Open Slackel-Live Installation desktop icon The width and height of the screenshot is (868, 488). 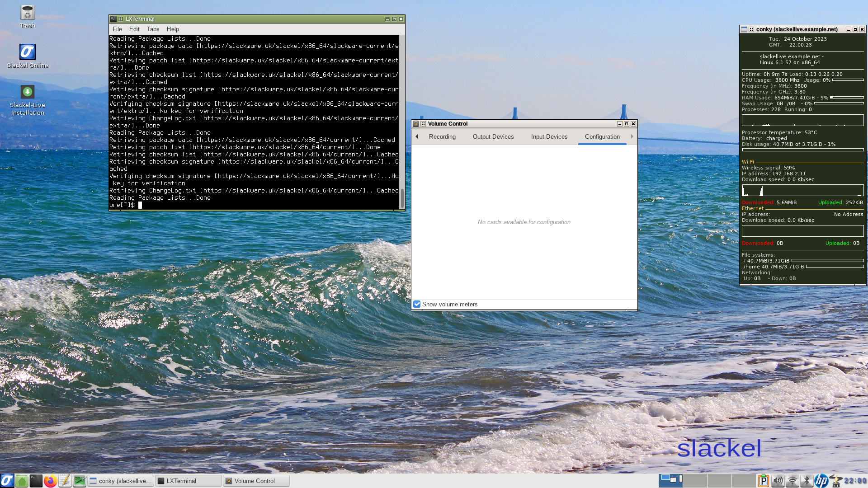click(x=28, y=100)
